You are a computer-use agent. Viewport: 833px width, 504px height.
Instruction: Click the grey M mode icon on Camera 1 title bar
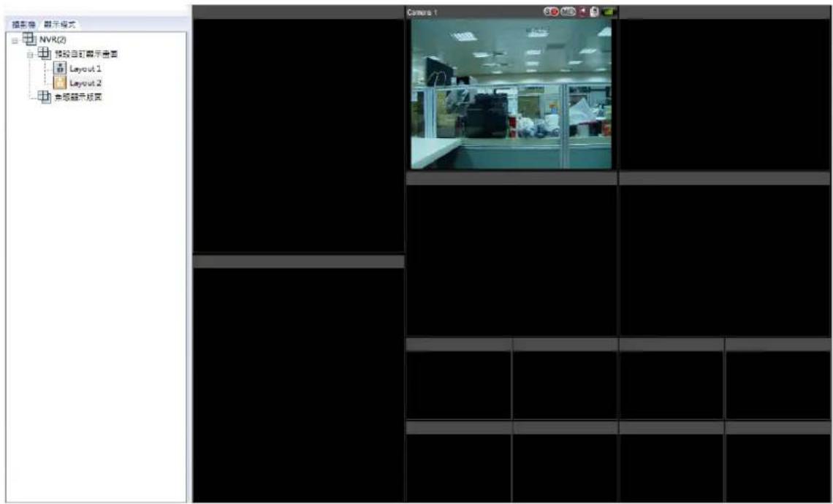(568, 12)
